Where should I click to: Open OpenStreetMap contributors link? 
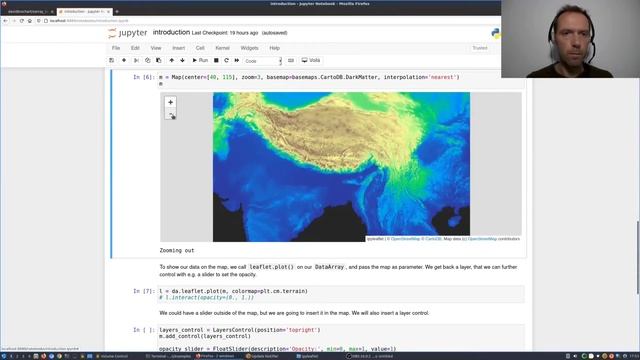tap(482, 239)
